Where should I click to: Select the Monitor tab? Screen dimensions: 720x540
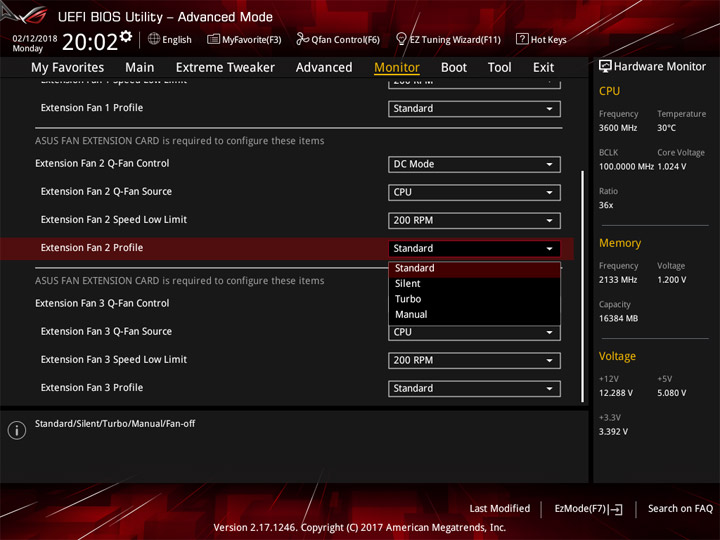(397, 68)
